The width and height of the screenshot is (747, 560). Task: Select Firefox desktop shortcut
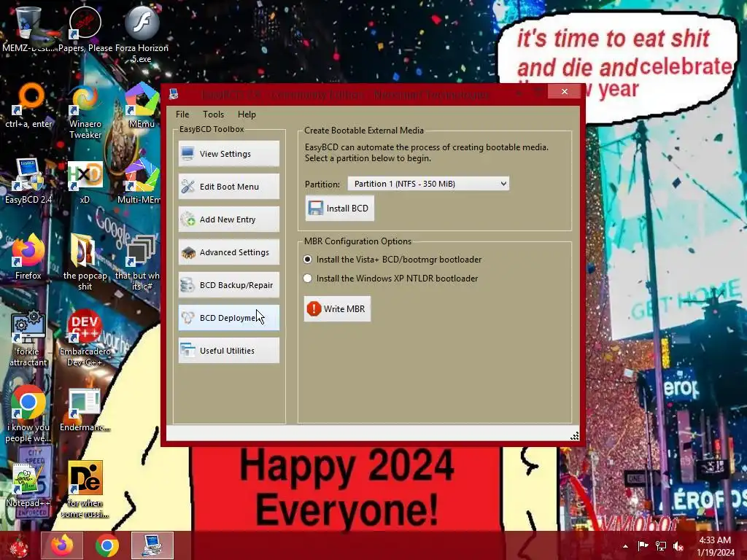pos(28,257)
